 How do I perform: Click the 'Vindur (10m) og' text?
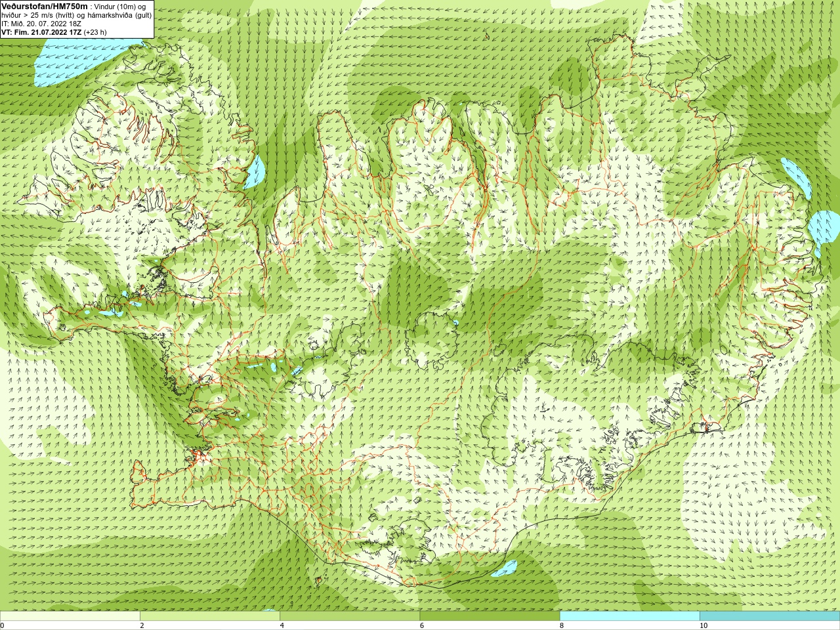tap(120, 7)
